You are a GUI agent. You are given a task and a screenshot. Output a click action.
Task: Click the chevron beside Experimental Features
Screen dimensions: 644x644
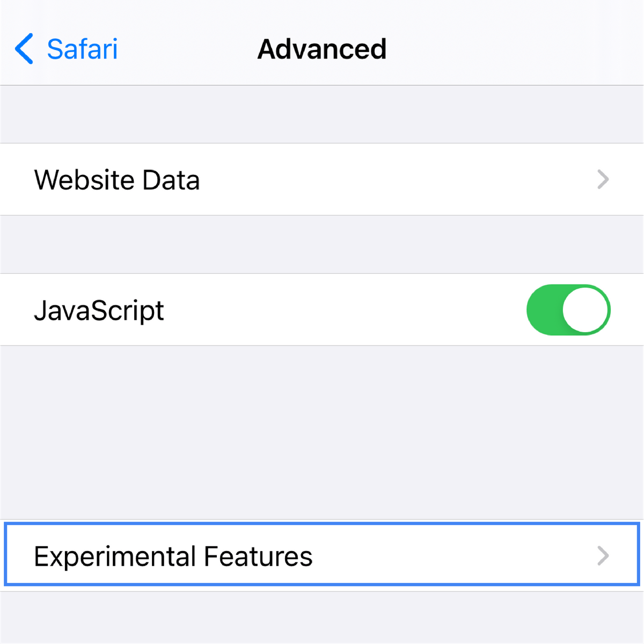603,556
